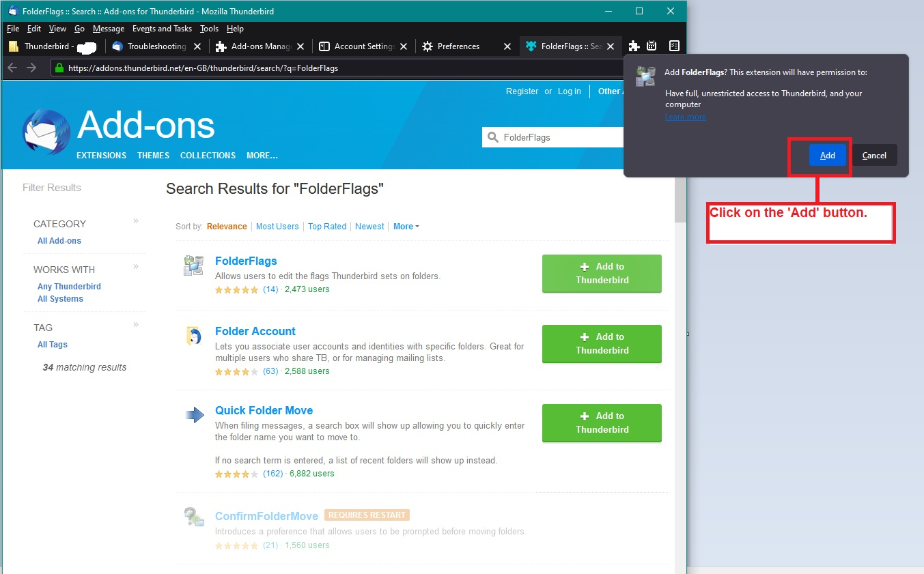Image resolution: width=924 pixels, height=574 pixels.
Task: Close the Account Settings tab
Action: click(x=404, y=46)
